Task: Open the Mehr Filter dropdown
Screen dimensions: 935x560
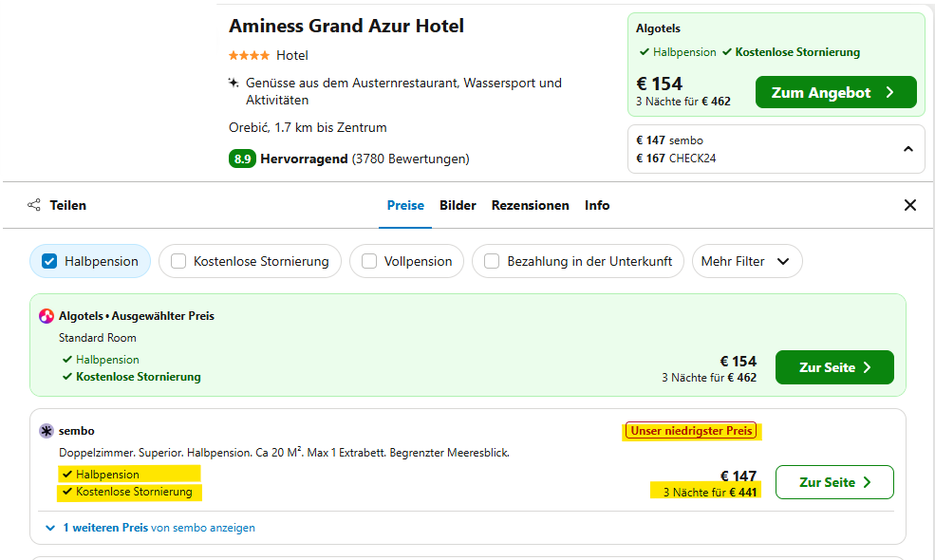Action: point(746,261)
